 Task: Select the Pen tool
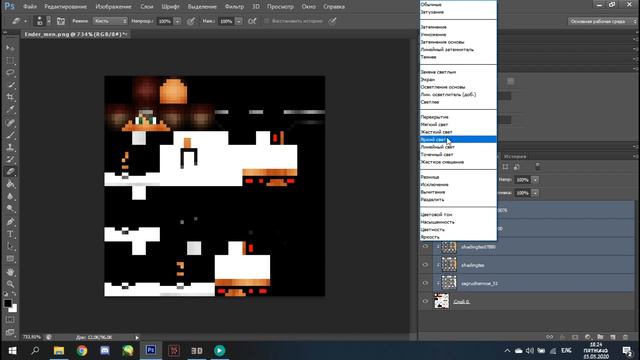point(10,222)
